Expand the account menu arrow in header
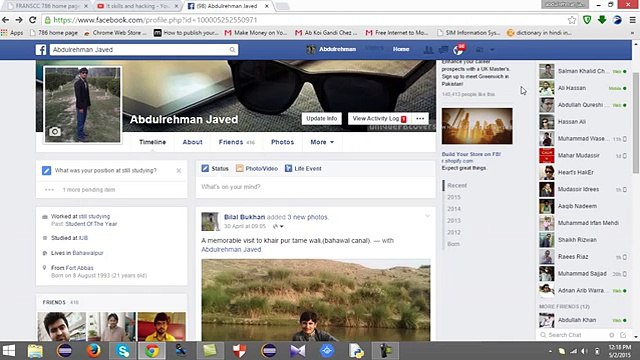 pos(492,50)
